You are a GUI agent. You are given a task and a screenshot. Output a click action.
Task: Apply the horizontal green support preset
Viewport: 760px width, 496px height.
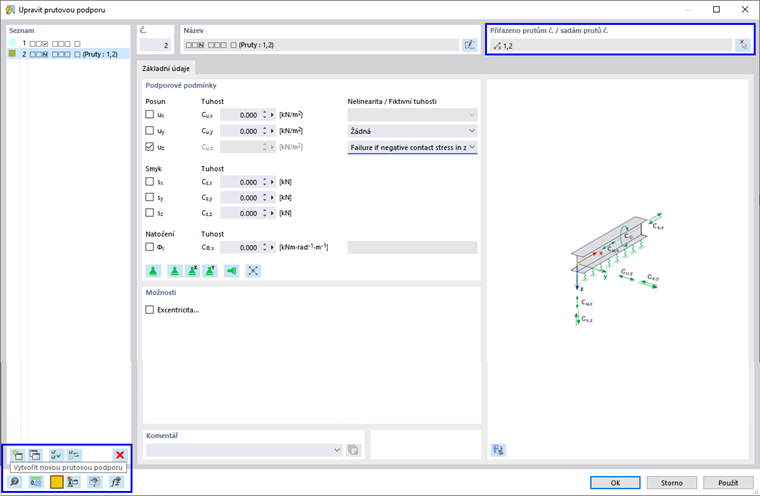pos(232,271)
